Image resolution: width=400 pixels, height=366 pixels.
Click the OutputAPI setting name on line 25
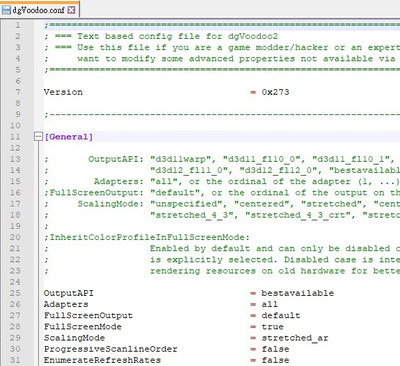[x=69, y=293]
